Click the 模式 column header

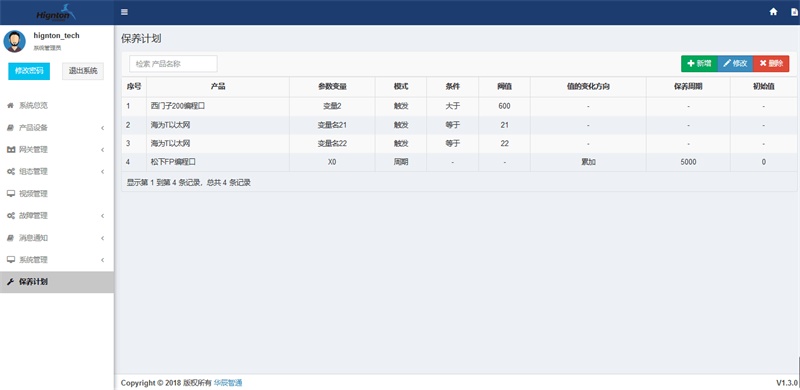(x=401, y=87)
